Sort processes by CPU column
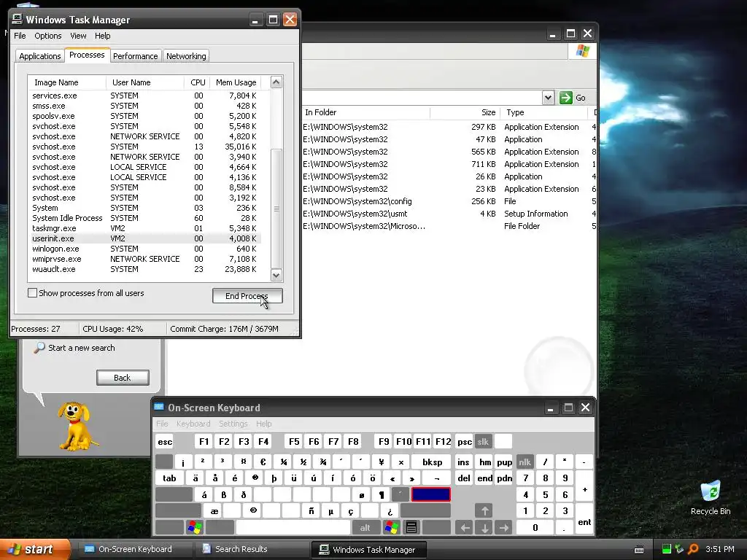Screen dimensions: 747x560 tap(197, 82)
